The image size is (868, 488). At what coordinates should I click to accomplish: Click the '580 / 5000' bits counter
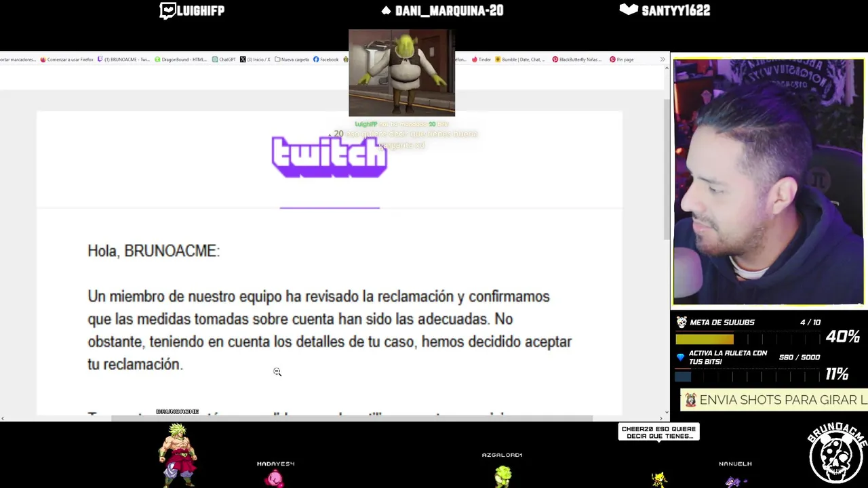coord(800,357)
